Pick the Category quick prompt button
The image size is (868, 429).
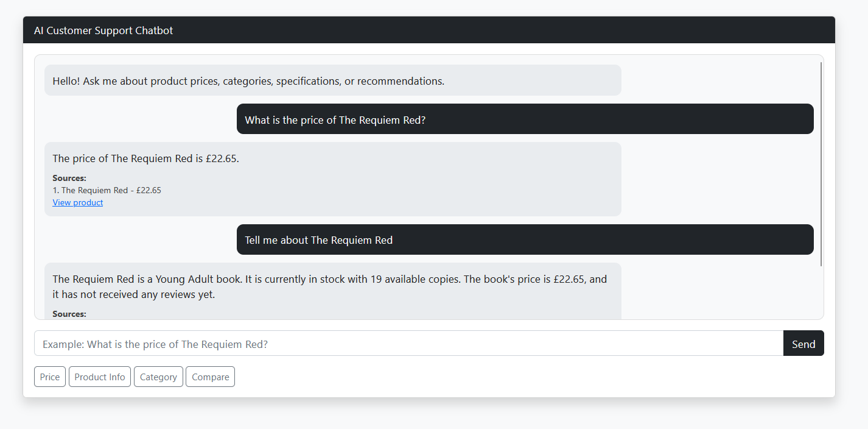[158, 377]
